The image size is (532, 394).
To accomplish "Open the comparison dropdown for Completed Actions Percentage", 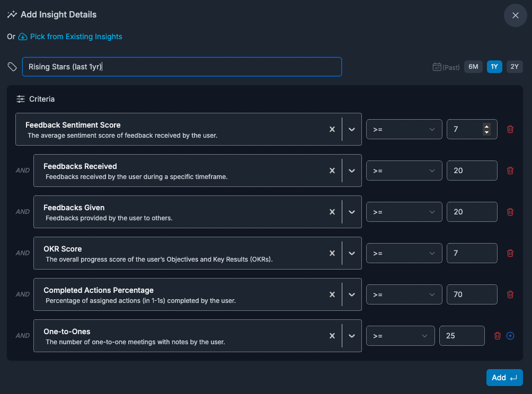I will pyautogui.click(x=404, y=294).
